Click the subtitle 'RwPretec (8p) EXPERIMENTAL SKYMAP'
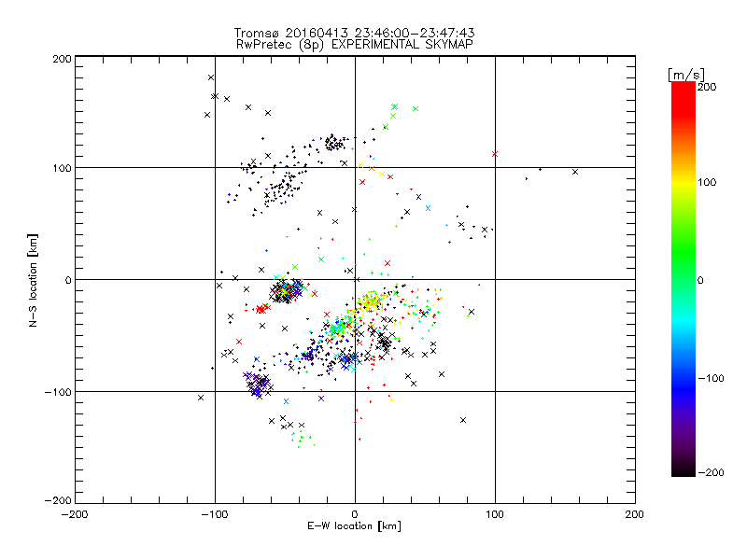747x560 pixels. [x=354, y=45]
